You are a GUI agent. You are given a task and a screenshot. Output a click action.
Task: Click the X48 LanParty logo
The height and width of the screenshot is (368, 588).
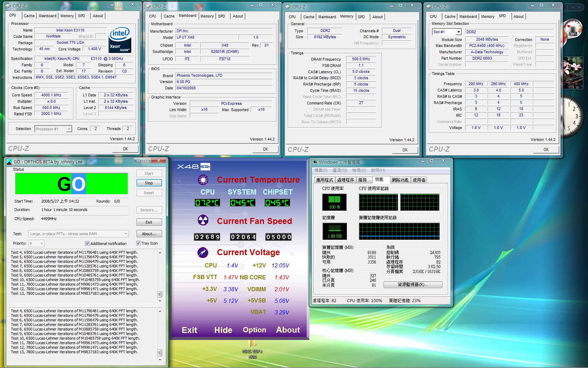(193, 166)
